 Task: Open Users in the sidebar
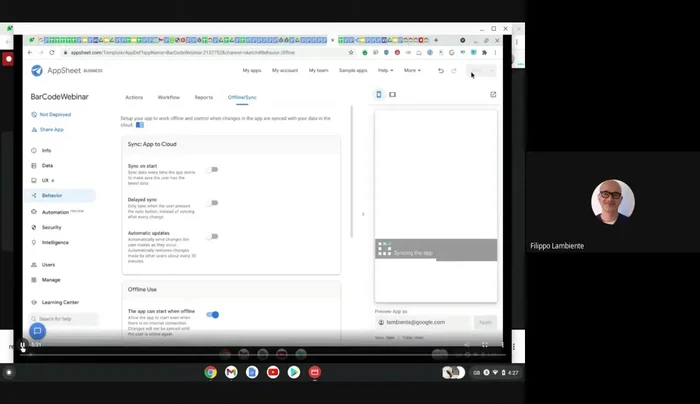(48, 265)
